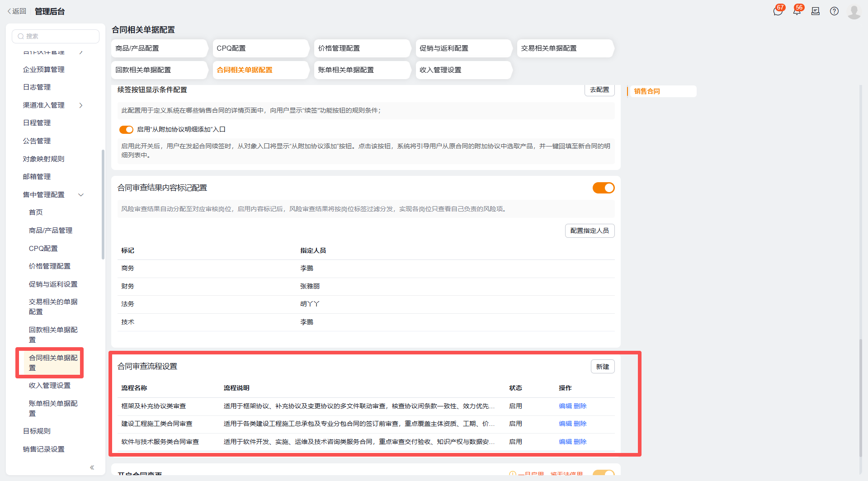This screenshot has height=481, width=868.
Task: Open the task list icon in header
Action: pos(816,11)
